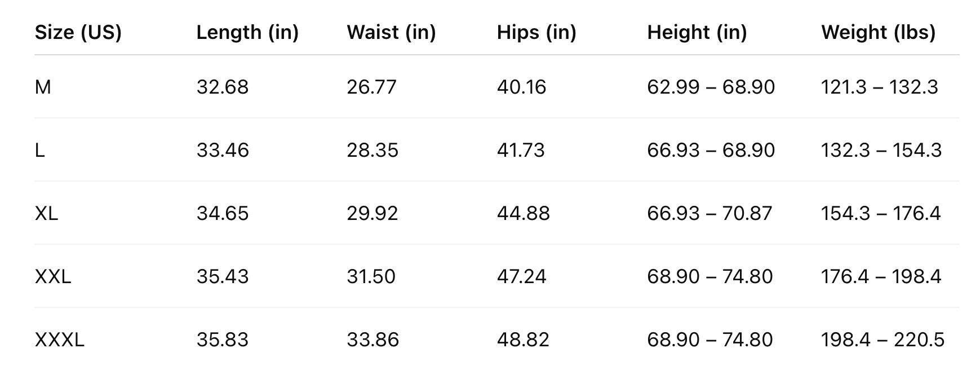
Task: Click the Size (US) column header
Action: coord(78,32)
